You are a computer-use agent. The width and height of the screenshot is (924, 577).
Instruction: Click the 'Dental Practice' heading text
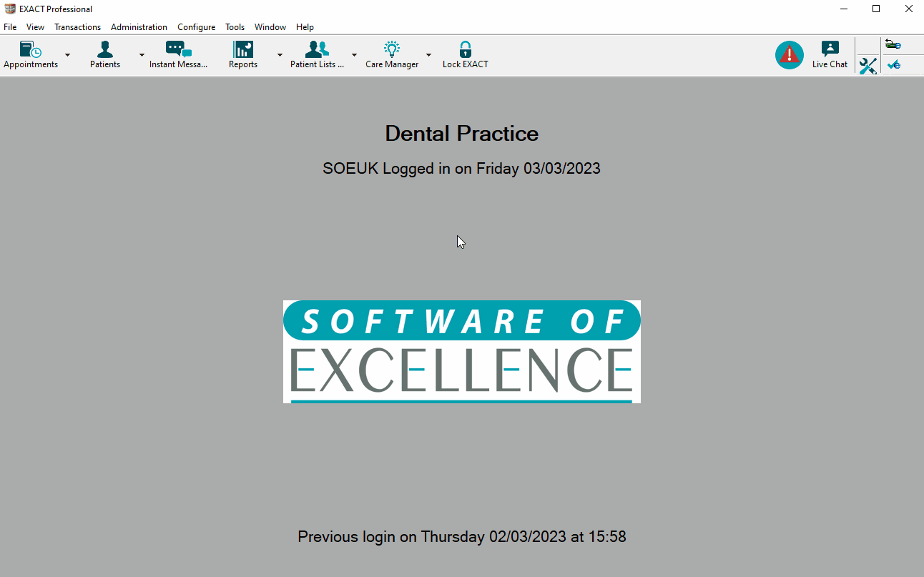(x=462, y=134)
